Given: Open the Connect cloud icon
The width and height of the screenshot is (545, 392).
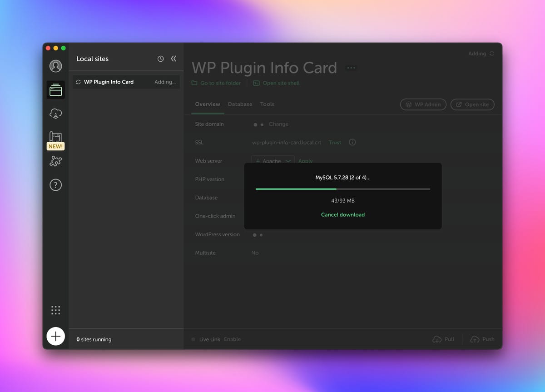Looking at the screenshot, I should [55, 114].
